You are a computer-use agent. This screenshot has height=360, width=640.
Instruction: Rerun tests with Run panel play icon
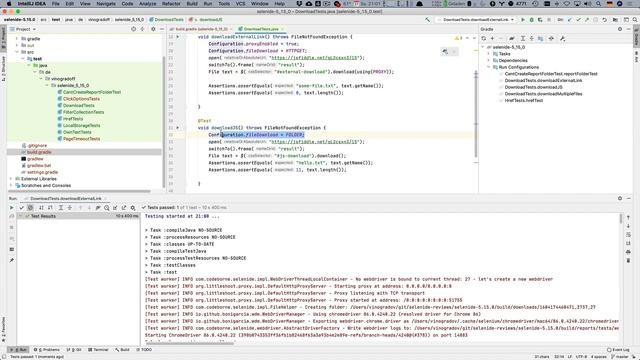tap(11, 208)
